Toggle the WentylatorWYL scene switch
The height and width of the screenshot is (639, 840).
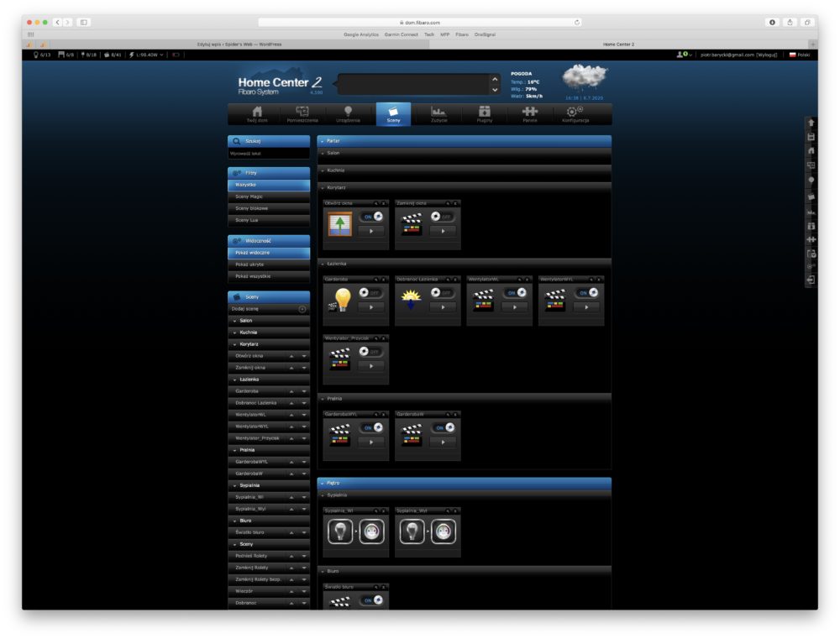click(x=587, y=292)
